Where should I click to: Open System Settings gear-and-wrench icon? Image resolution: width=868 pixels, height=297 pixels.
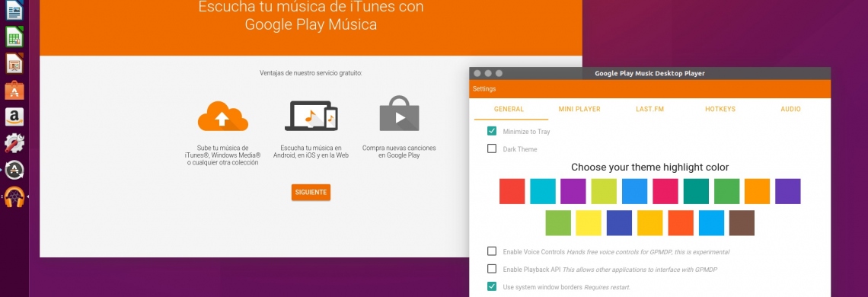pyautogui.click(x=14, y=143)
